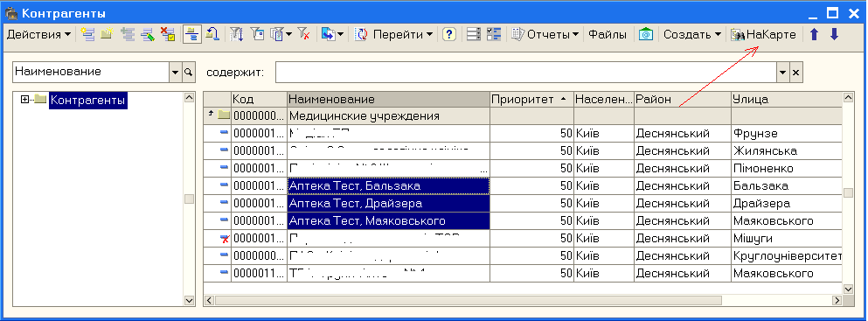Screen dimensions: 868x321
Task: Select row Аптека Тест, Бальзака
Action: coord(389,186)
